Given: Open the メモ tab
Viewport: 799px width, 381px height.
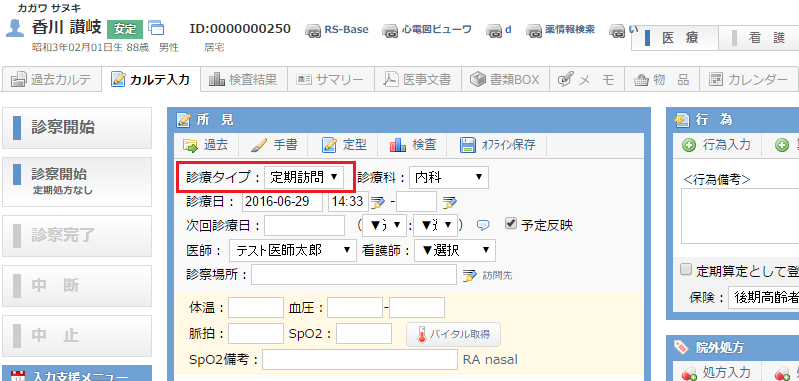Looking at the screenshot, I should (587, 79).
